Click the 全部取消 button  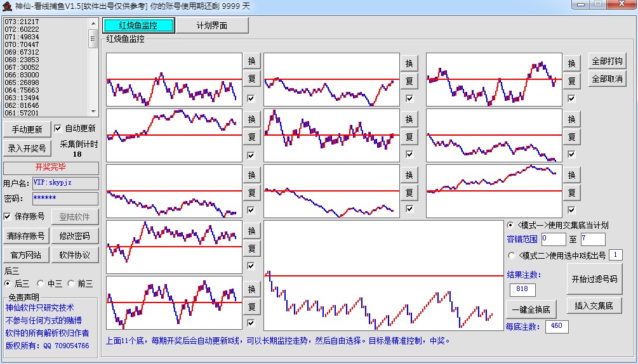point(607,79)
